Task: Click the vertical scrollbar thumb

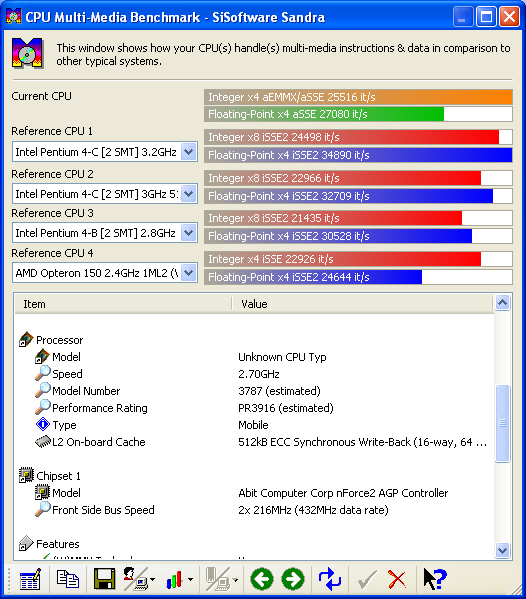Action: coord(502,423)
